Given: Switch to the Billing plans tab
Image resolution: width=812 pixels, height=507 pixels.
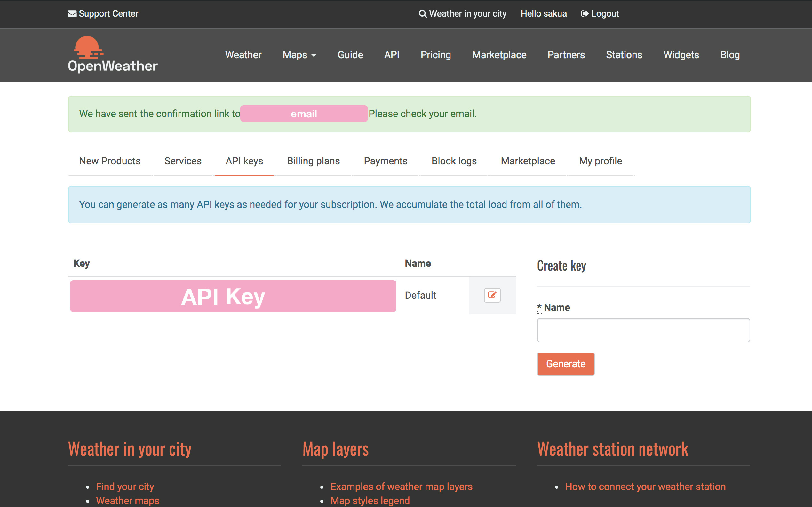Looking at the screenshot, I should point(313,161).
